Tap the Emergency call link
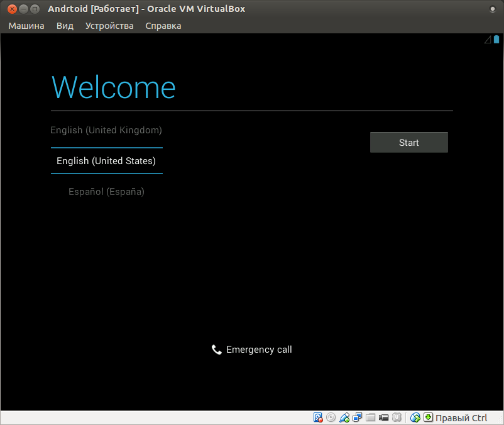The width and height of the screenshot is (504, 425). click(x=251, y=350)
